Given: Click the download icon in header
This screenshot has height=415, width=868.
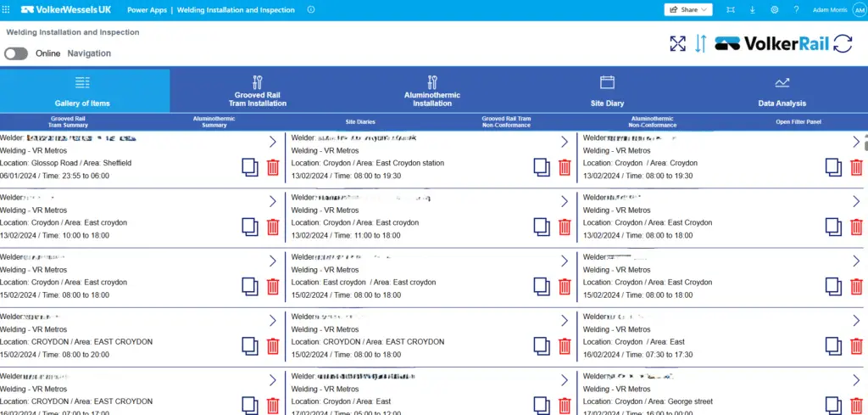Looking at the screenshot, I should (x=753, y=9).
